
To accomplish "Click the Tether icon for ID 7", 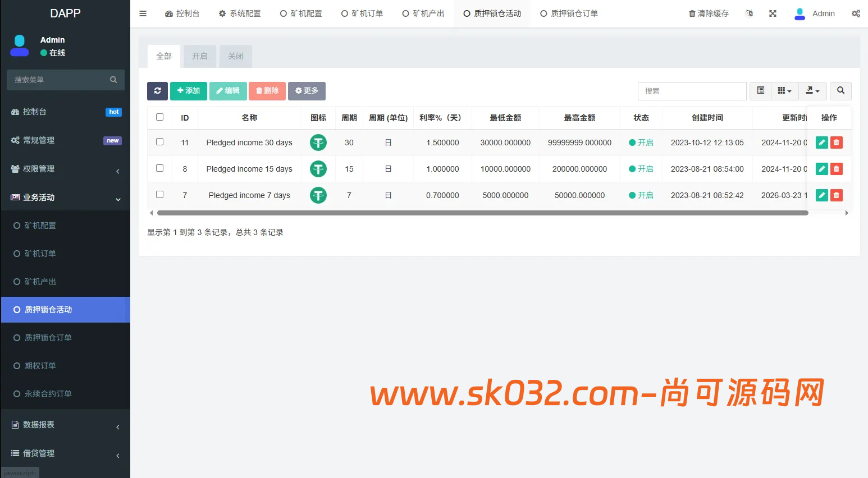I will (318, 195).
